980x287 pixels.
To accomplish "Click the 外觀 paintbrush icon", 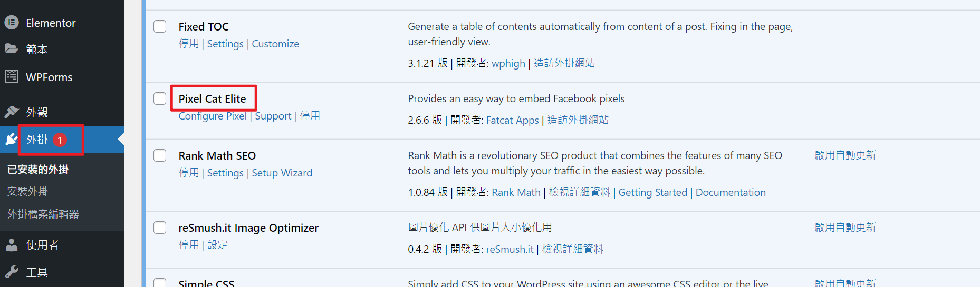I will click(12, 112).
